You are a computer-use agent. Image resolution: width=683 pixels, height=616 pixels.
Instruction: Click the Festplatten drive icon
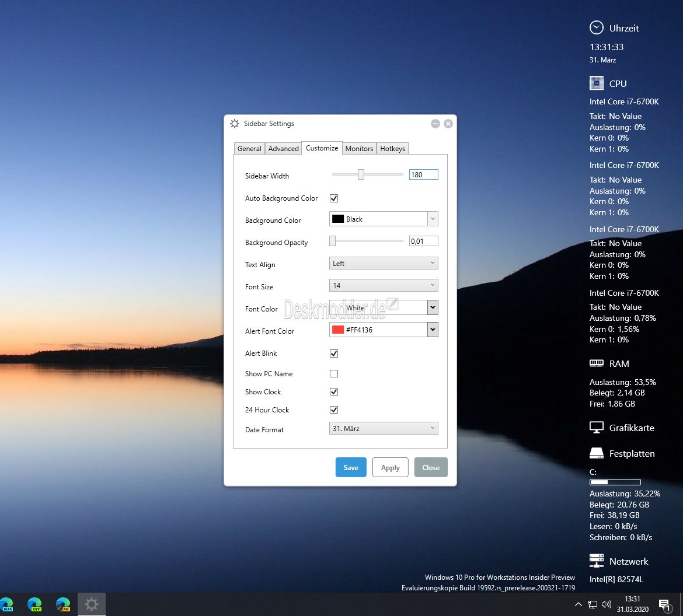[x=597, y=453]
